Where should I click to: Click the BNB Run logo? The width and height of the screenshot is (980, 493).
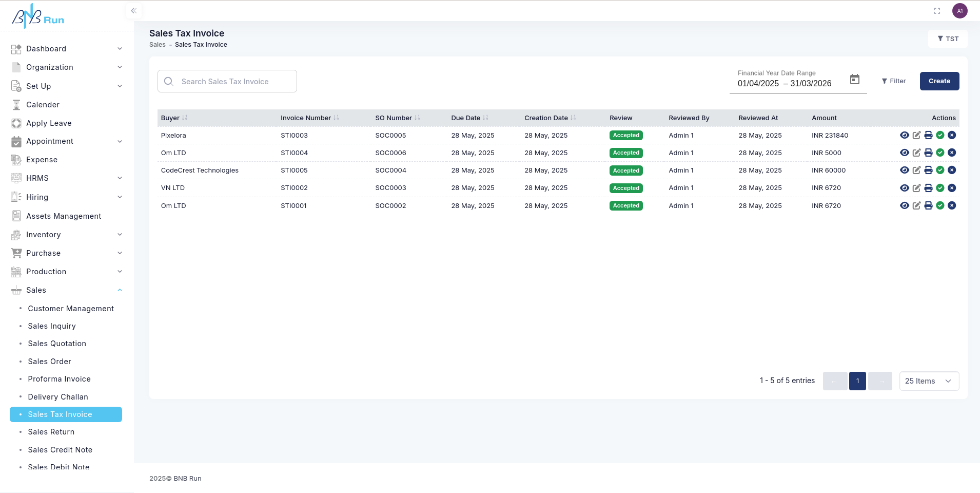tap(38, 16)
